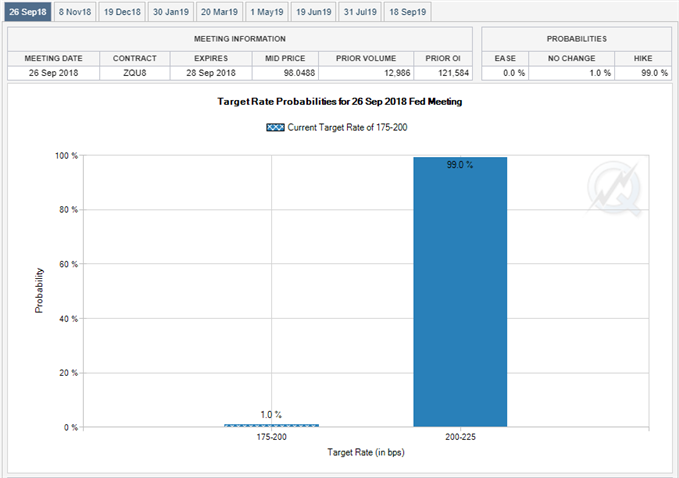Click the Current Target Rate of 175-200 legend label

(x=347, y=127)
